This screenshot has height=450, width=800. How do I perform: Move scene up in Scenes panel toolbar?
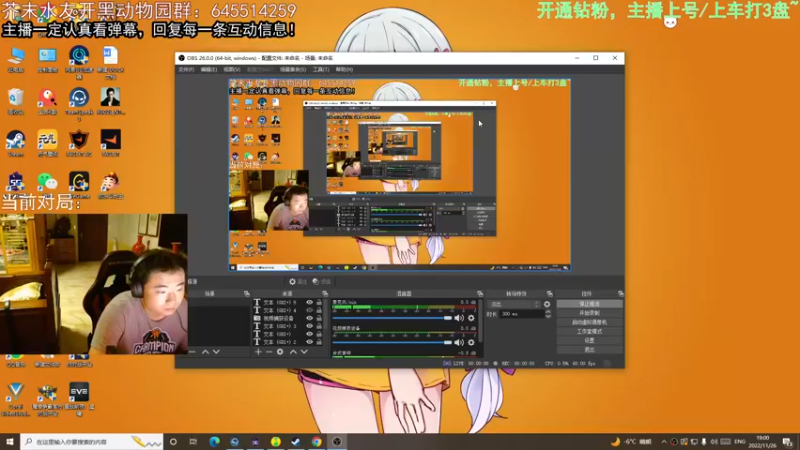pyautogui.click(x=205, y=352)
